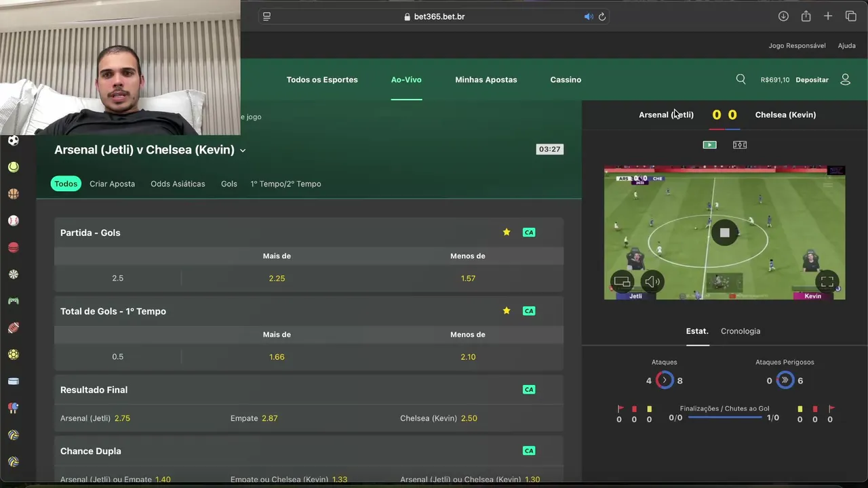Switch to pitch match tracker icon
Screen dimensions: 868x488
740,144
